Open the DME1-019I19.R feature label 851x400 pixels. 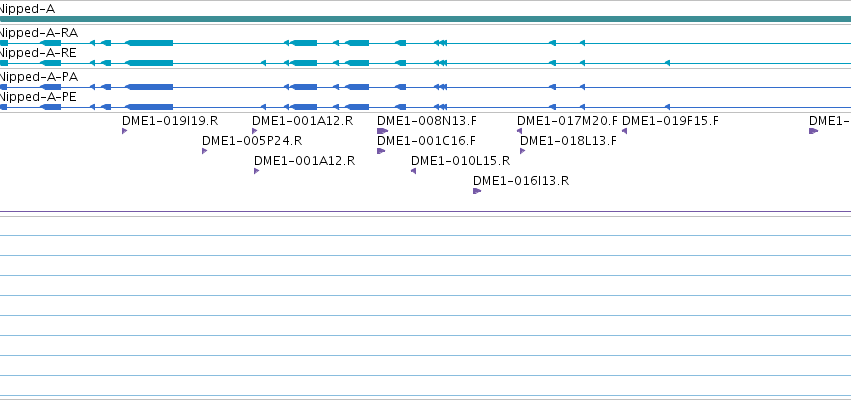[x=170, y=121]
